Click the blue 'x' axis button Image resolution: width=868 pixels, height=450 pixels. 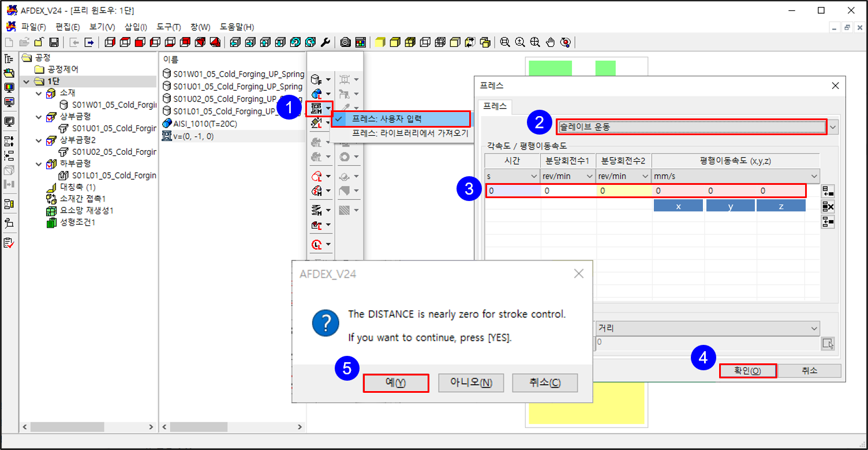(x=678, y=206)
